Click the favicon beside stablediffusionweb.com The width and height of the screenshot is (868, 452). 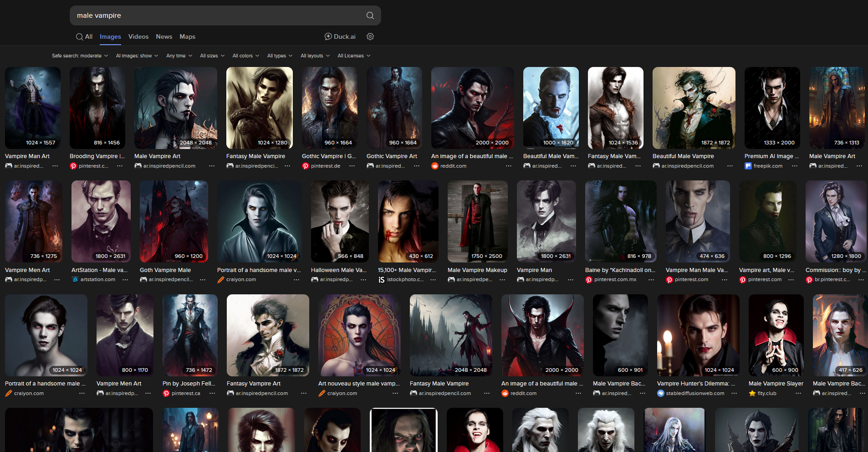(x=661, y=393)
